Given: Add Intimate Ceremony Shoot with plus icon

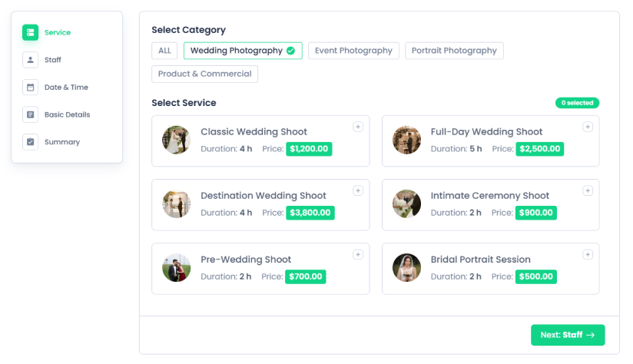Looking at the screenshot, I should (x=588, y=190).
